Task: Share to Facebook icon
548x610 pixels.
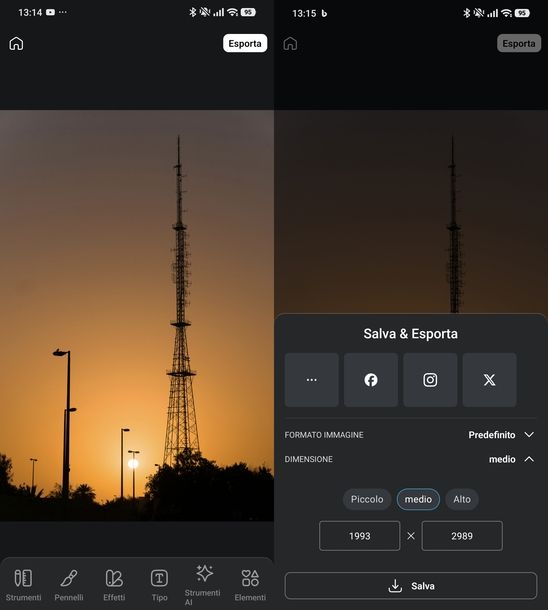Action: (371, 380)
